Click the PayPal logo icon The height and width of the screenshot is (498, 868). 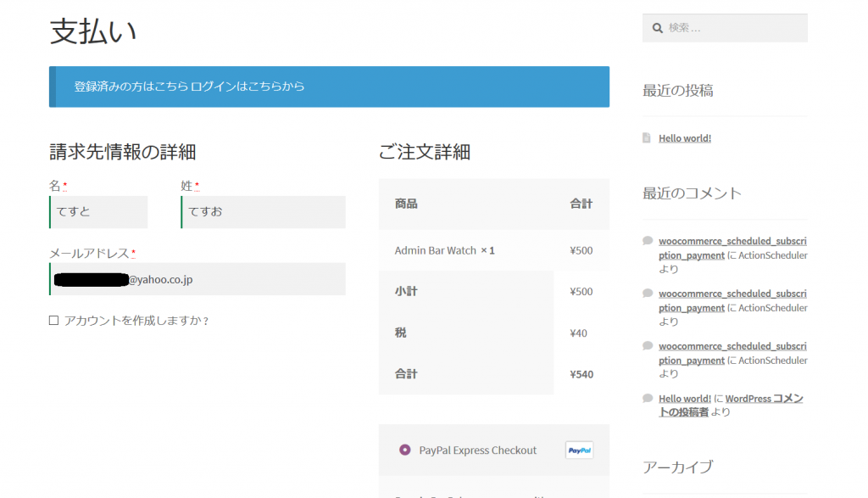point(579,450)
